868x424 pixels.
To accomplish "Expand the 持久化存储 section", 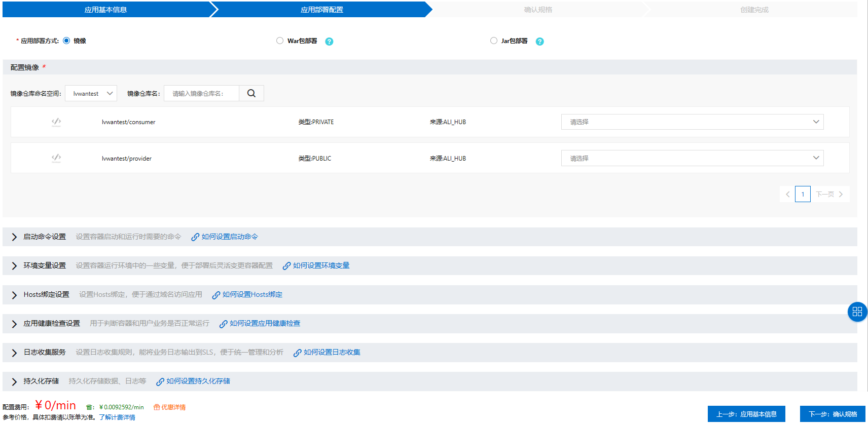I will point(14,381).
